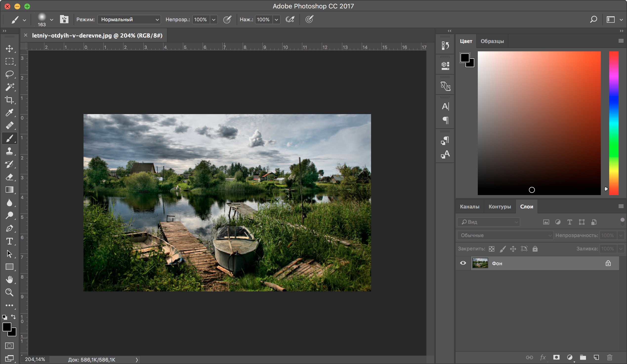The image size is (627, 364).
Task: Toggle lock position icon
Action: [513, 249]
